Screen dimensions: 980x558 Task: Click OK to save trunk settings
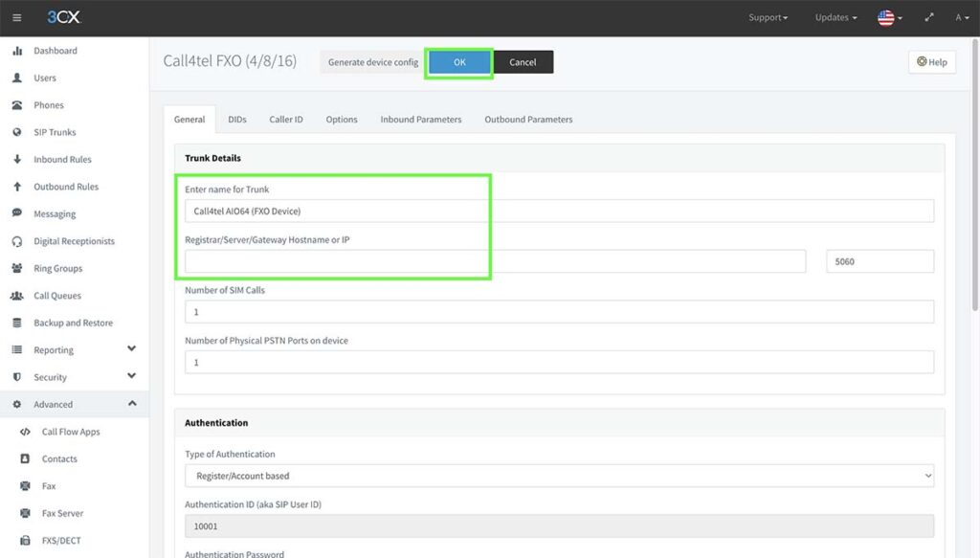tap(458, 61)
